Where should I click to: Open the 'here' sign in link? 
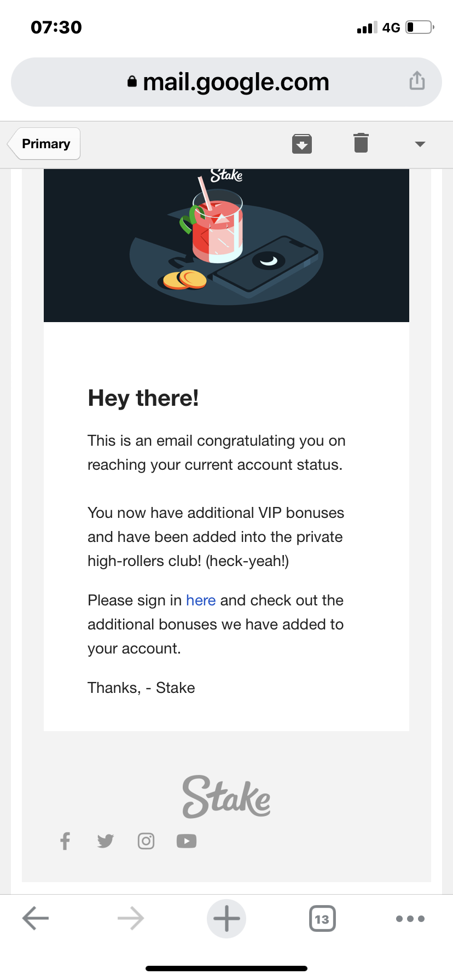click(x=201, y=600)
